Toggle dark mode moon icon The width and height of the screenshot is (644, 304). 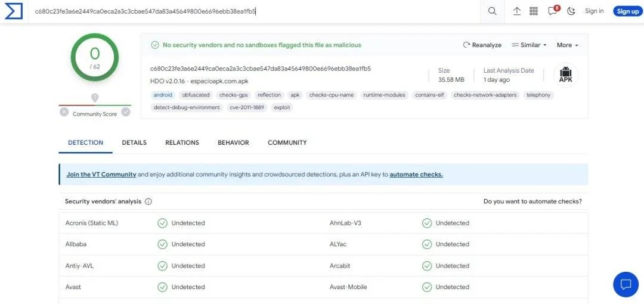[571, 11]
